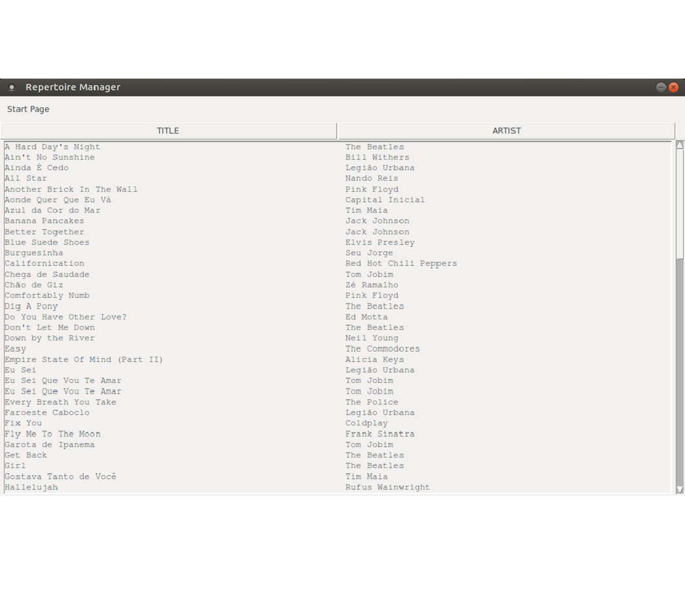The width and height of the screenshot is (685, 616).
Task: Select 'Ainda É Cedo' title
Action: pyautogui.click(x=37, y=168)
